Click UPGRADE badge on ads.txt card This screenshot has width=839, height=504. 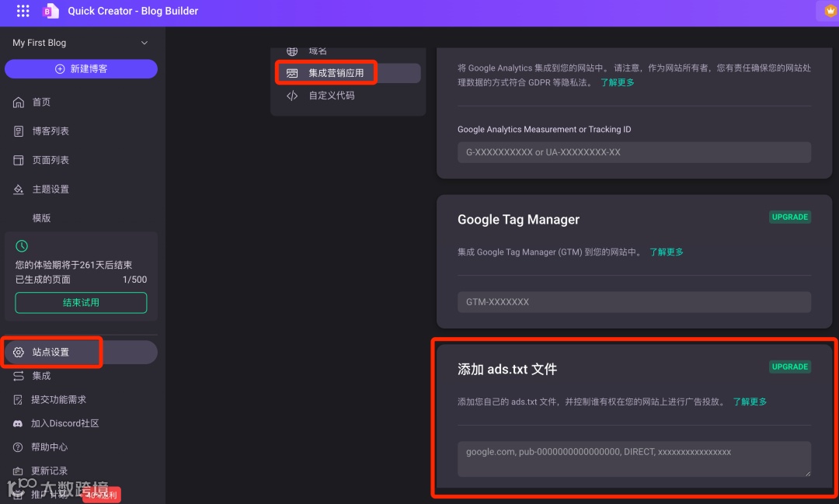click(x=790, y=367)
